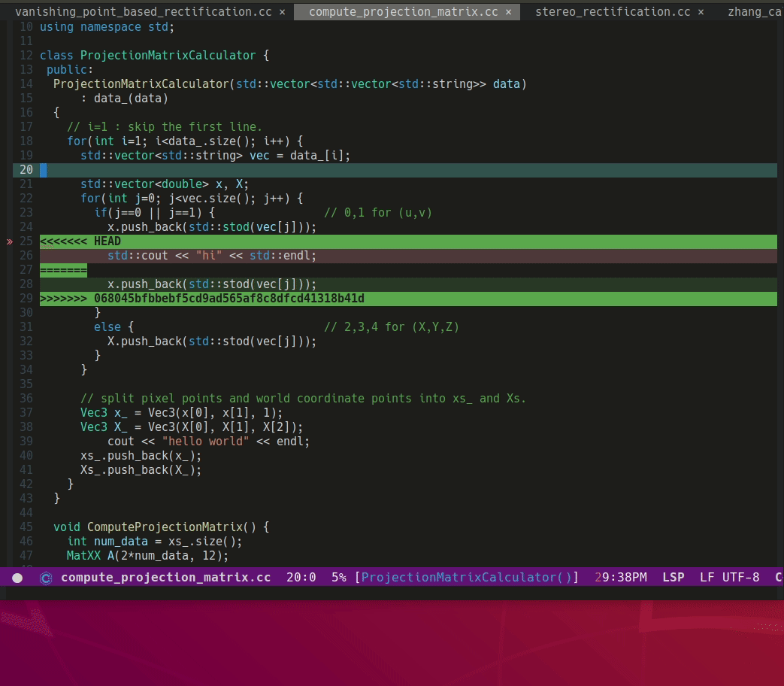Image resolution: width=784 pixels, height=686 pixels.
Task: Click 'using namespace std;' line
Action: pos(107,27)
